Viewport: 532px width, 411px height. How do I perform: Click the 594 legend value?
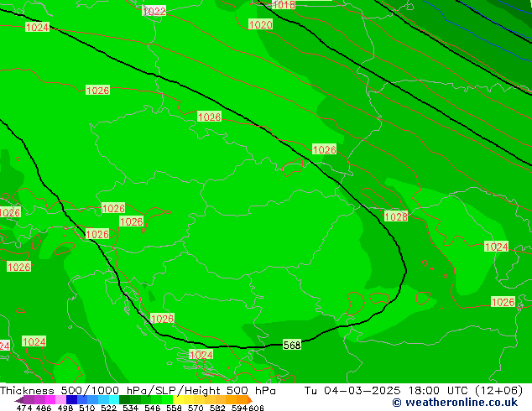pos(239,408)
